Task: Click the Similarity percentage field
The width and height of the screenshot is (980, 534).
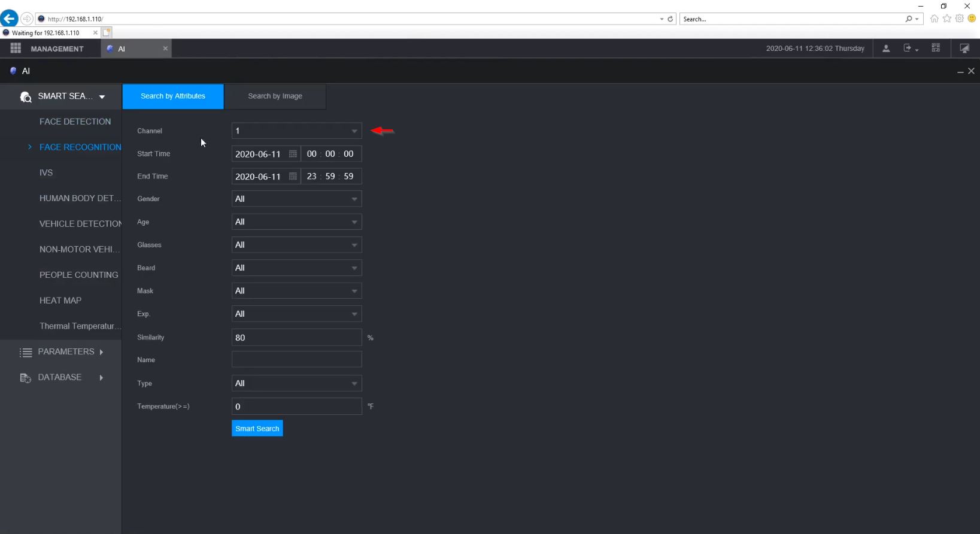Action: pos(296,338)
